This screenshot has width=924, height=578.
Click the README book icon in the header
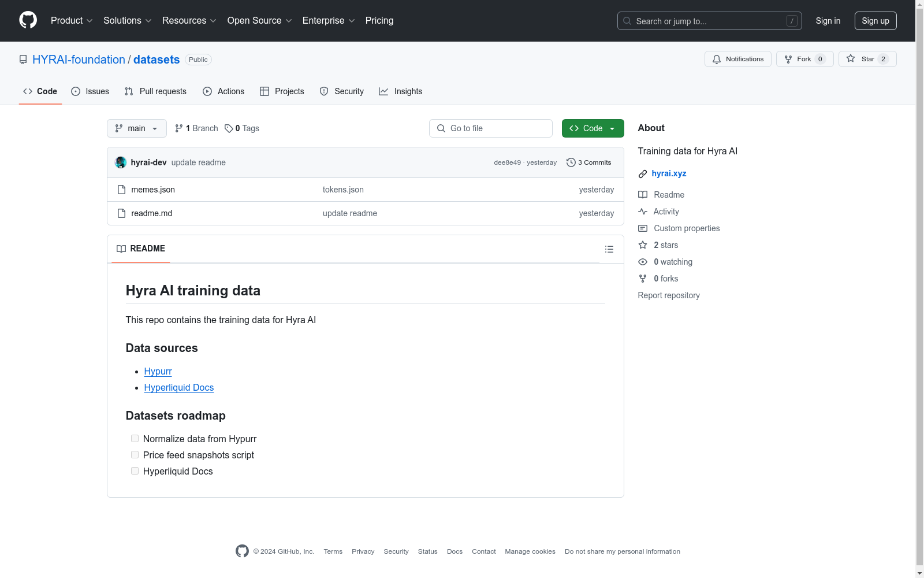(121, 249)
